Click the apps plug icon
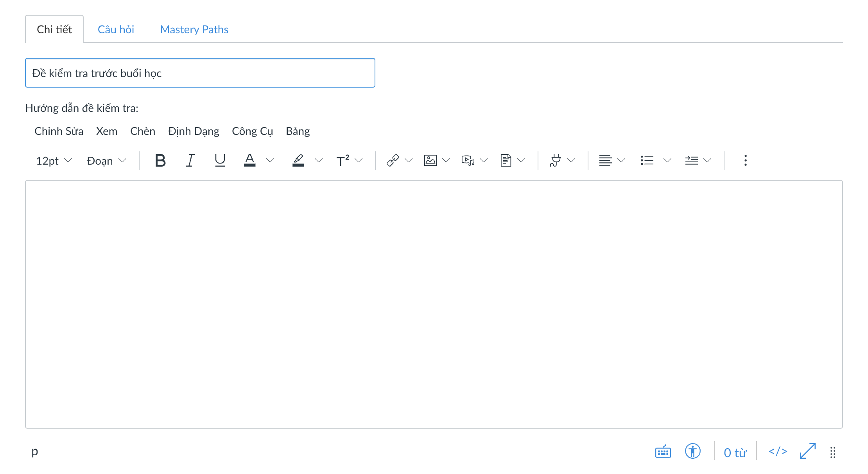Viewport: 868px width, 474px height. coord(555,160)
